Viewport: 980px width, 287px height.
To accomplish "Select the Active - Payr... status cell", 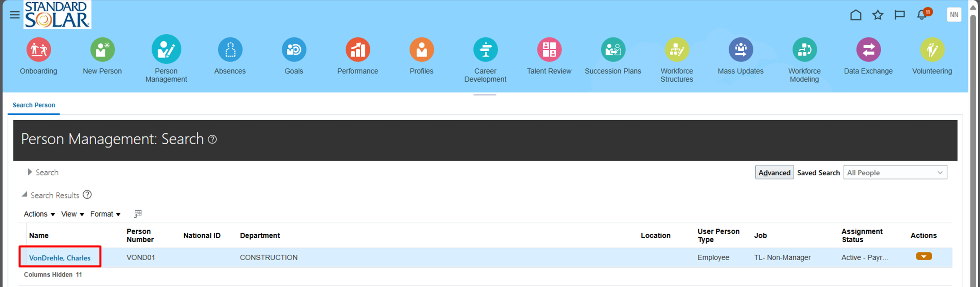I will [865, 258].
